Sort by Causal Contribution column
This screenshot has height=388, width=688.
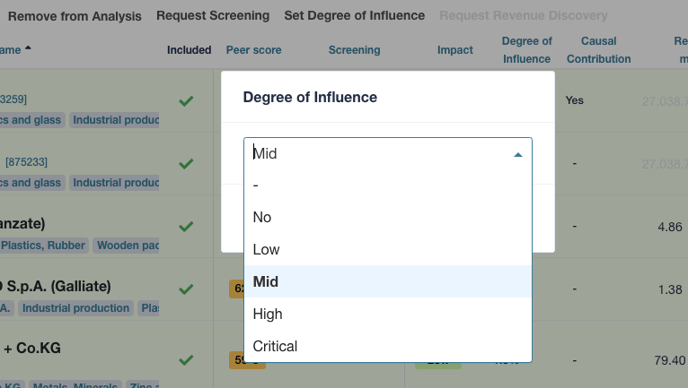(x=598, y=50)
